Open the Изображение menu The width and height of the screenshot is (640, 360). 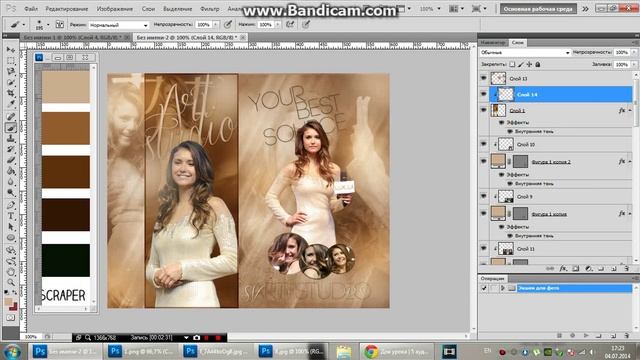coord(115,9)
